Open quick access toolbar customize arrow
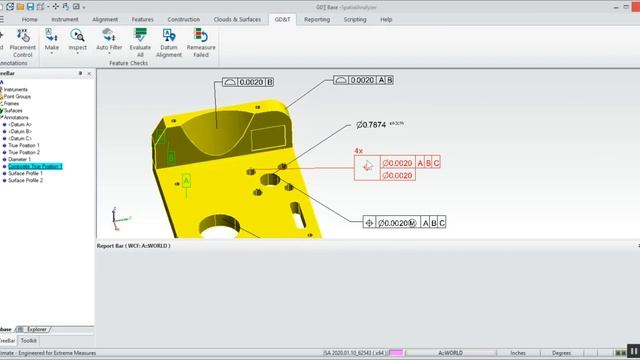The height and width of the screenshot is (360, 640). [x=84, y=7]
